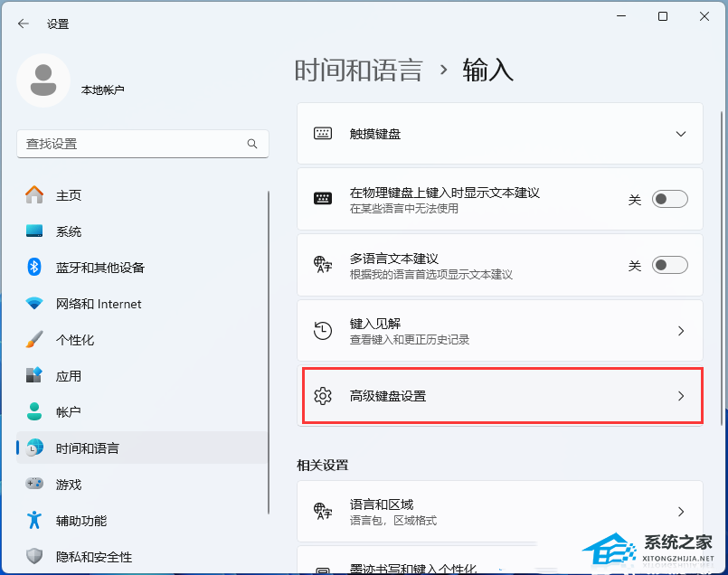This screenshot has width=728, height=575.
Task: Minimize the Settings window
Action: 621,16
